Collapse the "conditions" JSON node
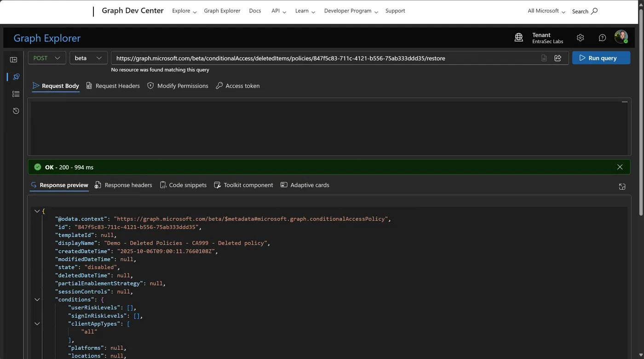This screenshot has height=359, width=644. pos(37,299)
